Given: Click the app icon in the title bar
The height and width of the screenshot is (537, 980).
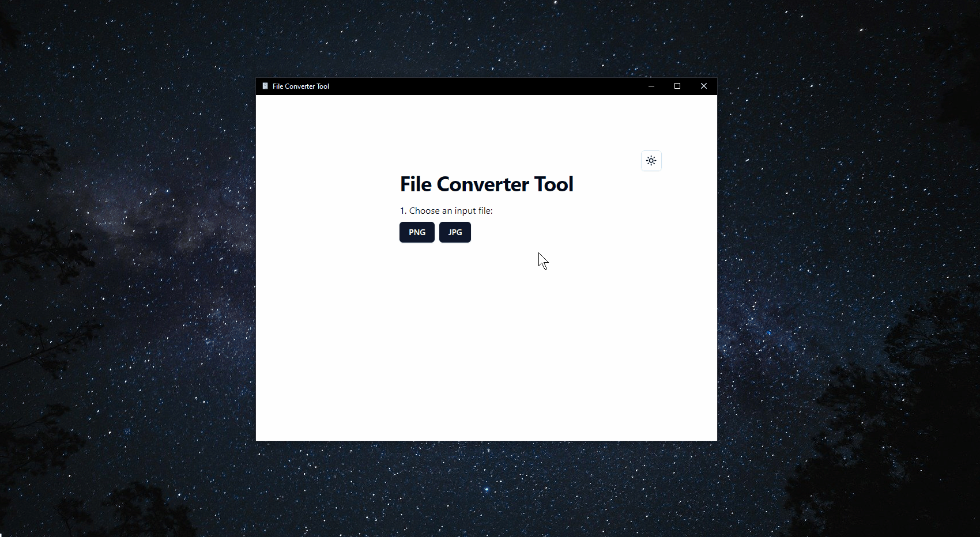Looking at the screenshot, I should pos(265,86).
